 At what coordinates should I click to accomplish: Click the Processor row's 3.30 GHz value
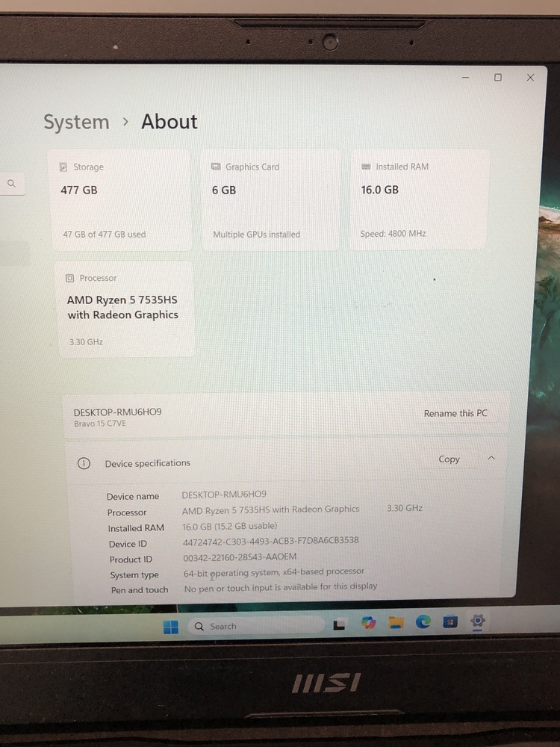point(405,508)
